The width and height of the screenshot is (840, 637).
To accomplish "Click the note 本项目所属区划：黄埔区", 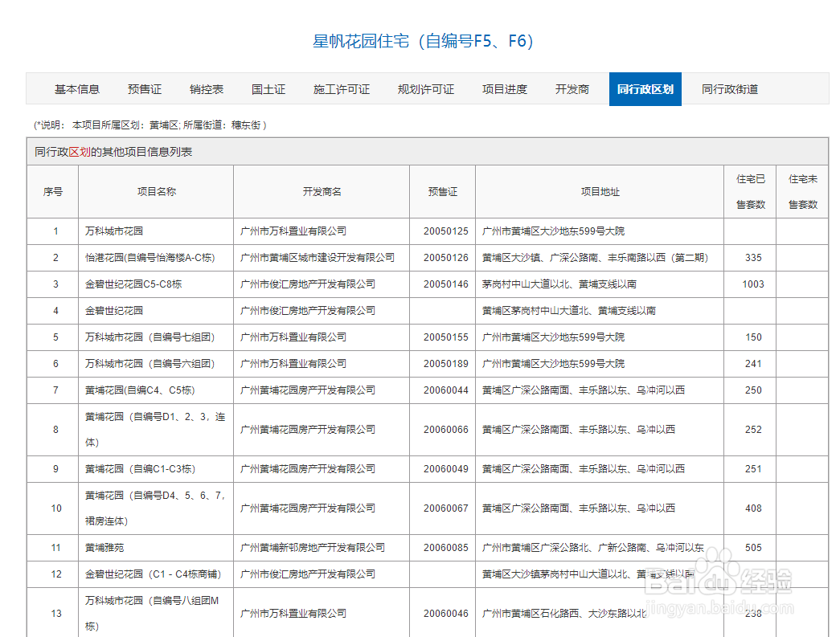I will pyautogui.click(x=125, y=125).
